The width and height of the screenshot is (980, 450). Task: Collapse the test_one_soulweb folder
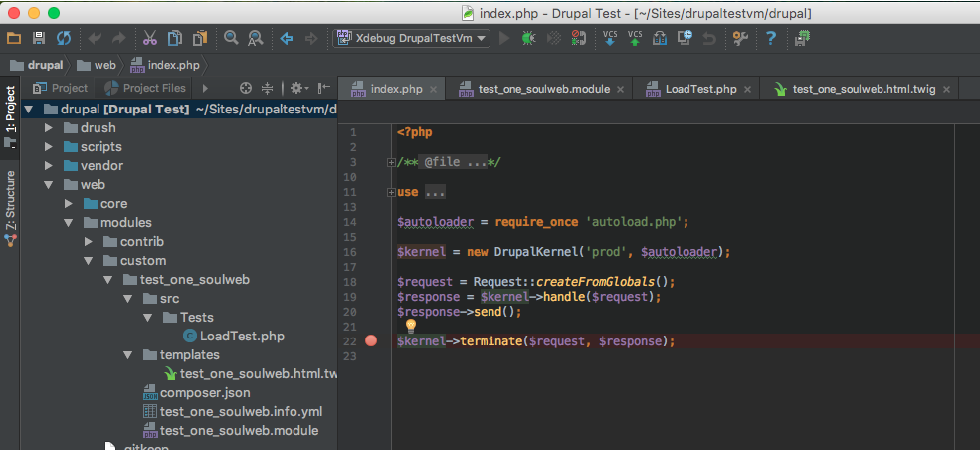pos(108,280)
